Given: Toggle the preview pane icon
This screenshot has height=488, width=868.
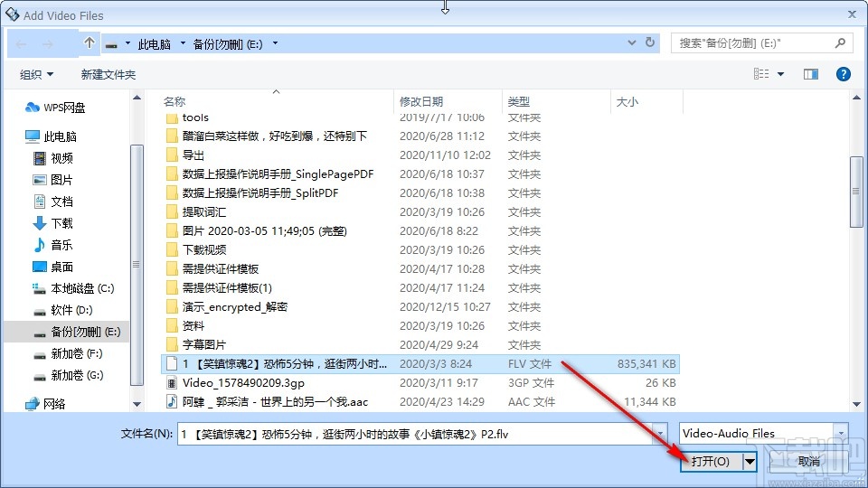Looking at the screenshot, I should click(811, 74).
